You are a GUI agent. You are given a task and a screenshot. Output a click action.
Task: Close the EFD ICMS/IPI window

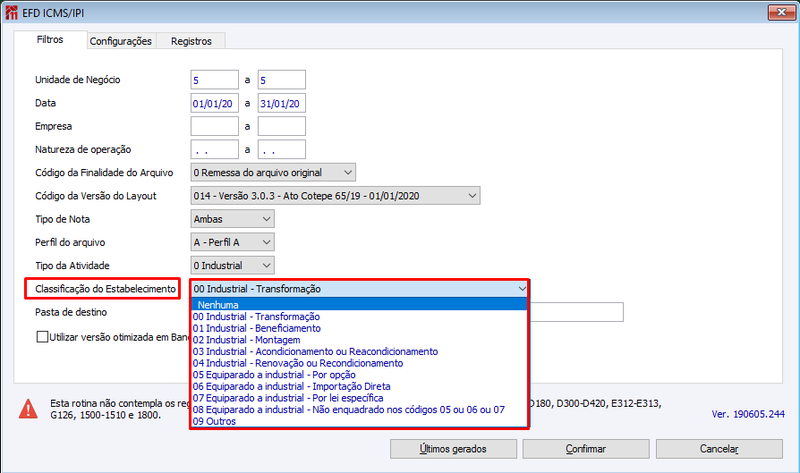tap(781, 12)
